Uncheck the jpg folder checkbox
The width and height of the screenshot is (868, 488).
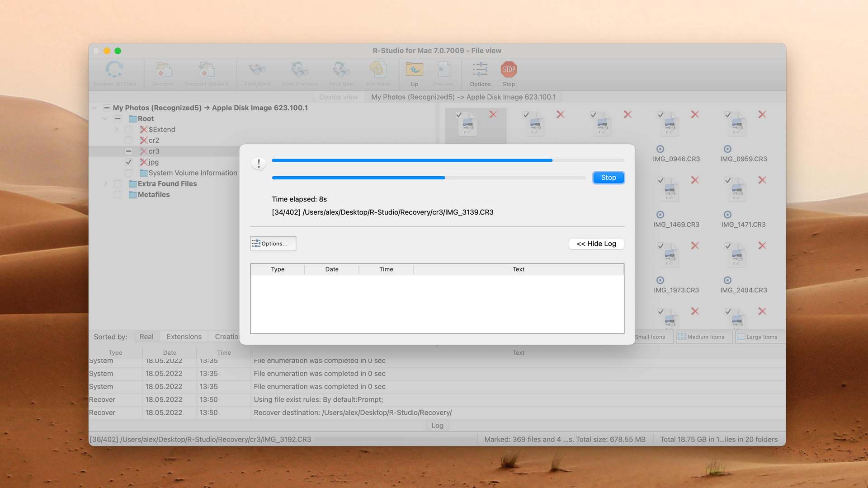pos(129,162)
